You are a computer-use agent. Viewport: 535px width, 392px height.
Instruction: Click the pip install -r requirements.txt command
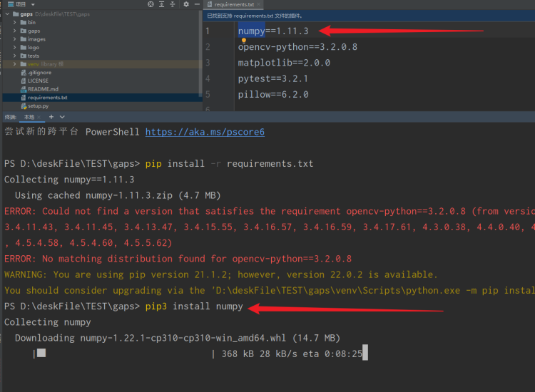229,164
